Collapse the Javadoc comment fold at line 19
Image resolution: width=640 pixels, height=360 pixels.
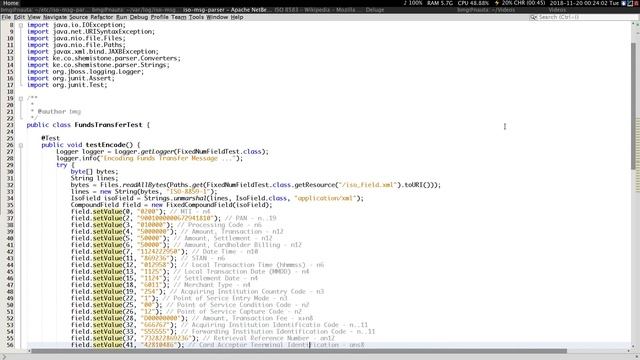point(21,98)
